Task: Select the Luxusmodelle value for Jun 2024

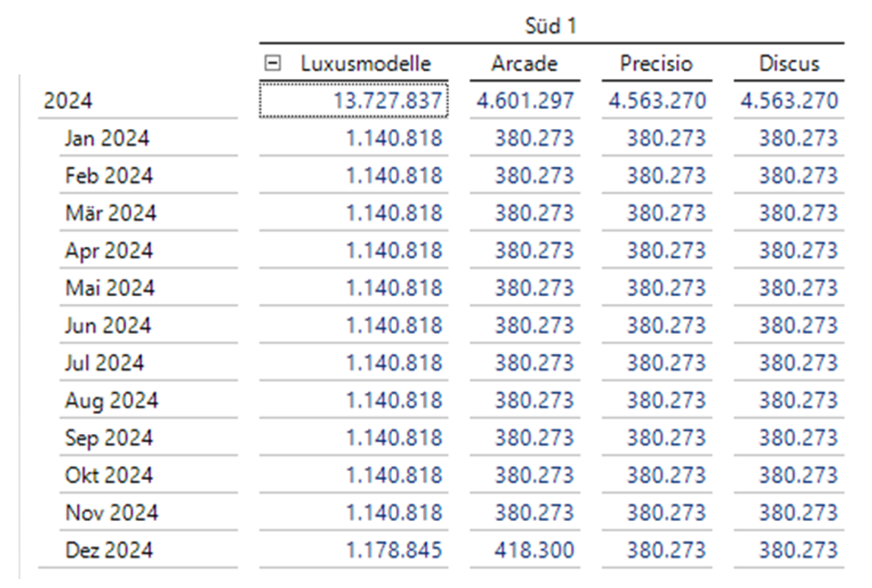Action: click(394, 326)
